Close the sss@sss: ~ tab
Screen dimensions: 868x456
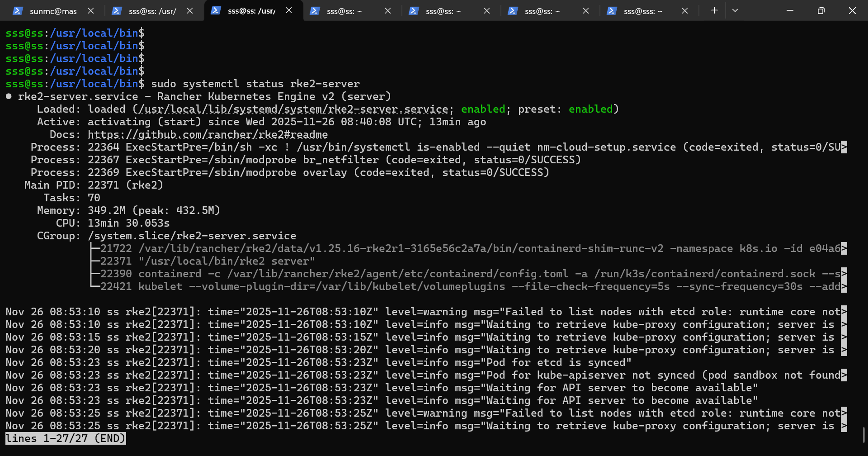(685, 11)
